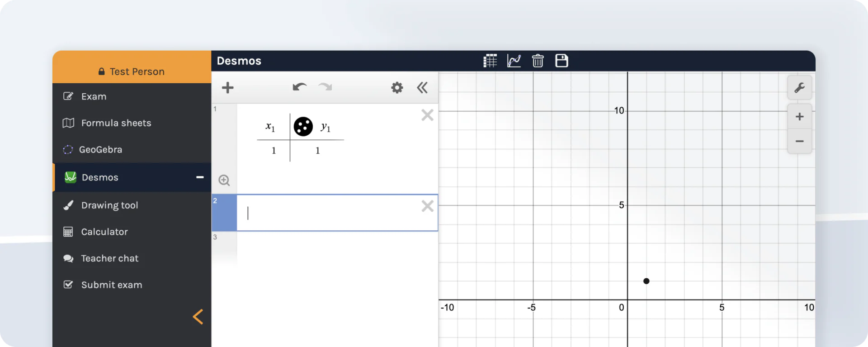This screenshot has width=868, height=347.
Task: Save the graph with the floppy disk icon
Action: pos(561,61)
